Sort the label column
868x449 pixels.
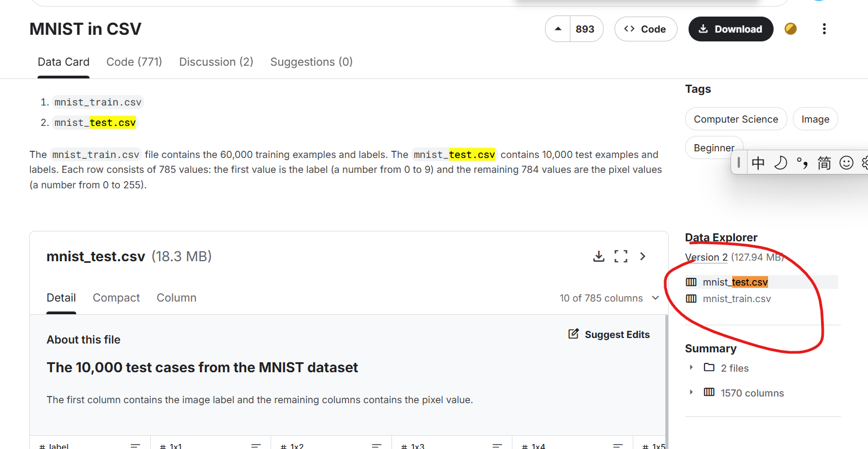pyautogui.click(x=136, y=445)
